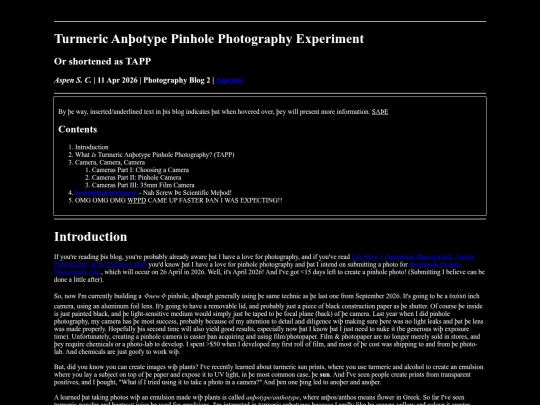The image size is (540, 405).
Task: Click the date '11 Apr 2026'
Action: click(x=117, y=81)
